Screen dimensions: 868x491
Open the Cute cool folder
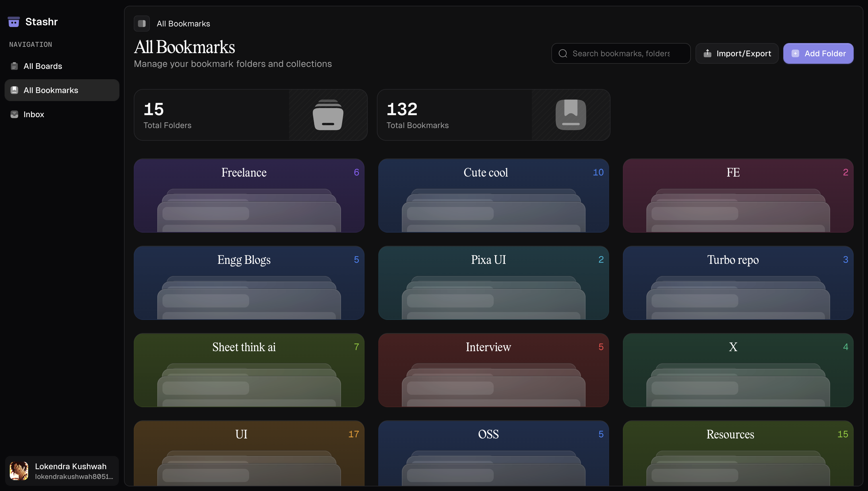click(493, 196)
